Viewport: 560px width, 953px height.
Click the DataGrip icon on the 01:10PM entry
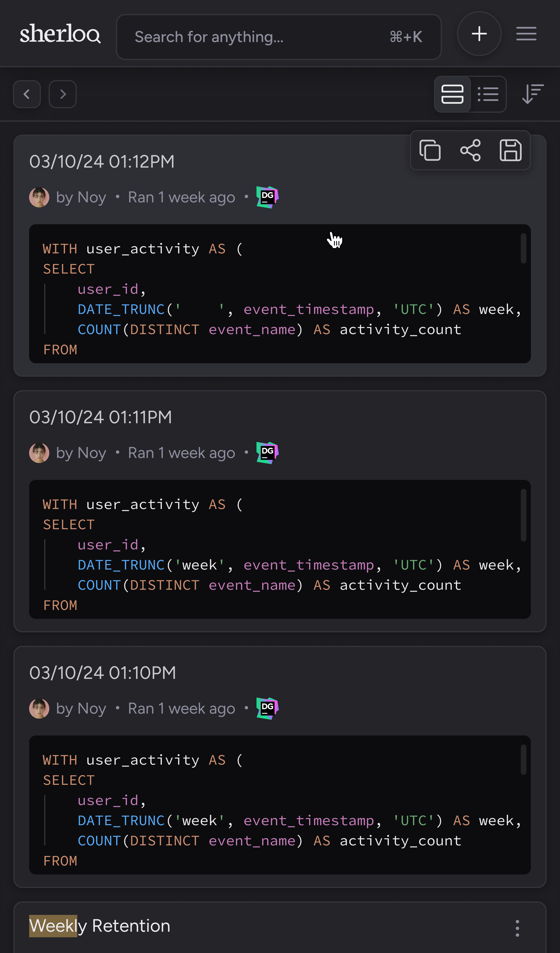[x=267, y=708]
